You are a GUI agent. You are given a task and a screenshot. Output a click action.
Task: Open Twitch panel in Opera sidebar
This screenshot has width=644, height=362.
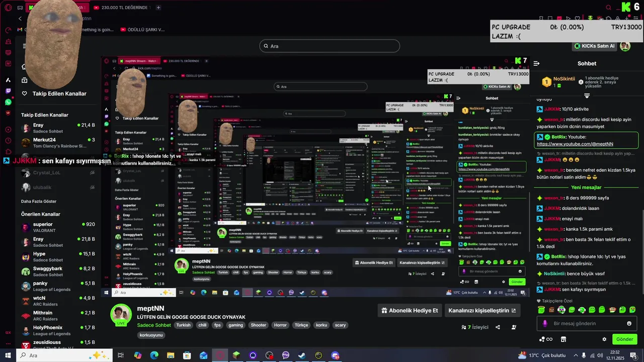(x=8, y=91)
